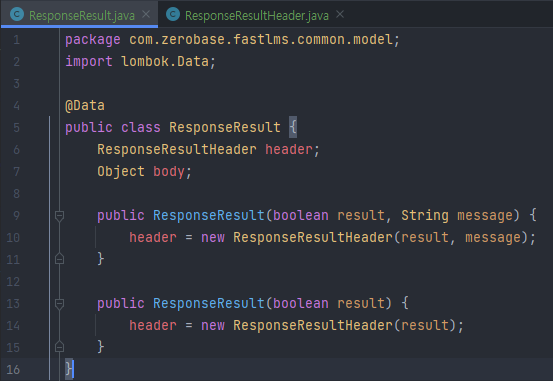553x381 pixels.
Task: Click the fold end marker on line 11
Action: [x=59, y=259]
